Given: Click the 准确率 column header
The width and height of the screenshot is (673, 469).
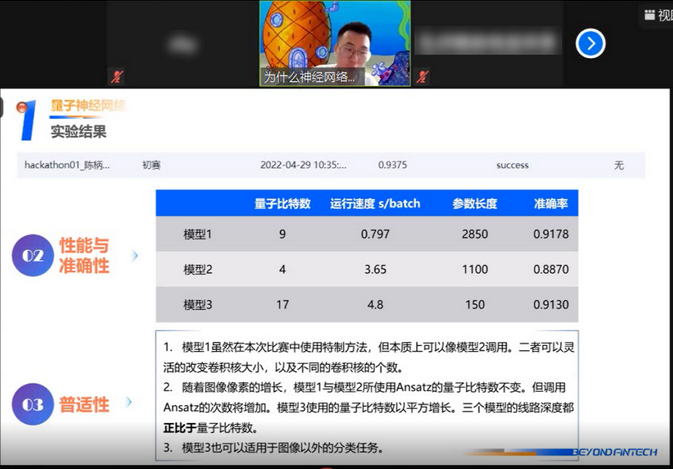Looking at the screenshot, I should [x=549, y=203].
